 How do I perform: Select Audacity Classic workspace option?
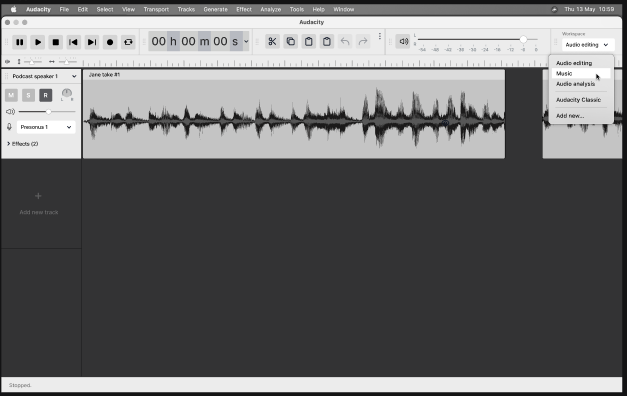[581, 100]
